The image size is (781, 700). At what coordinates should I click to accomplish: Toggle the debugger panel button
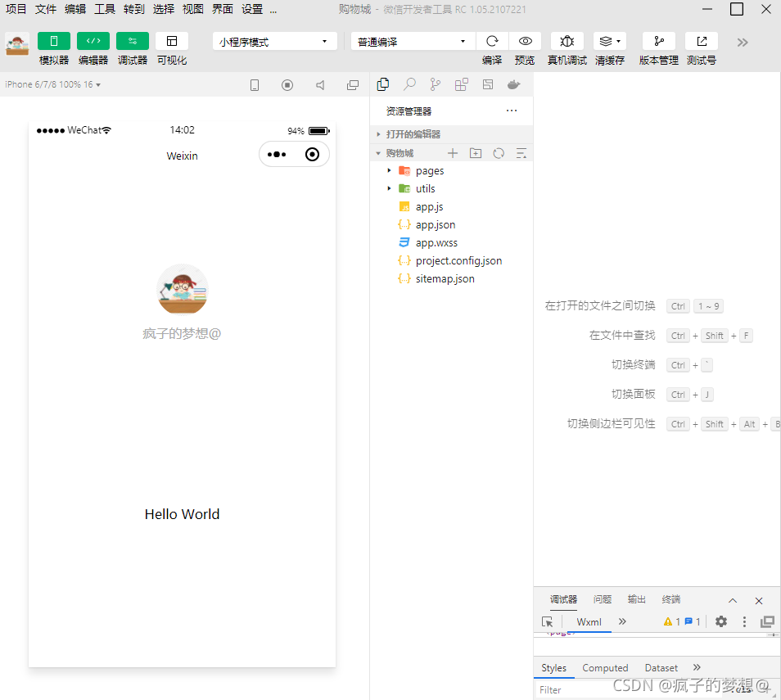[133, 42]
